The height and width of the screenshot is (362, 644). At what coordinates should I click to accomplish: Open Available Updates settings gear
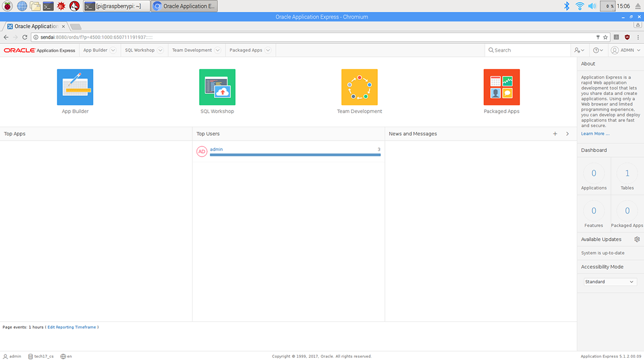click(x=637, y=239)
